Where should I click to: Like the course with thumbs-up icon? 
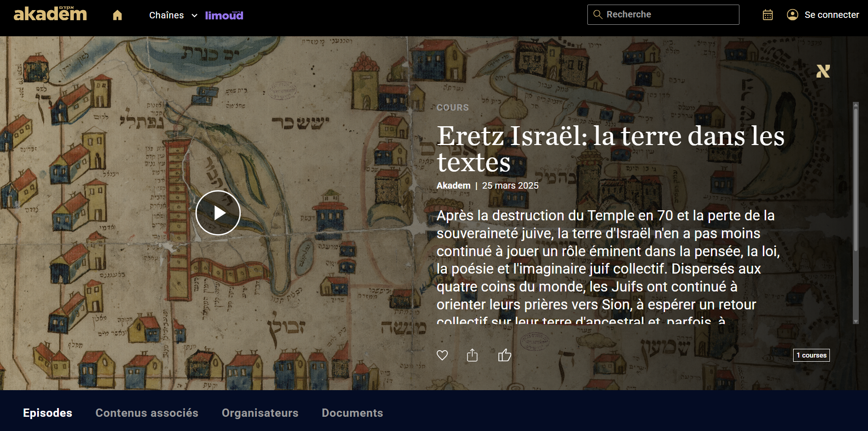coord(505,355)
